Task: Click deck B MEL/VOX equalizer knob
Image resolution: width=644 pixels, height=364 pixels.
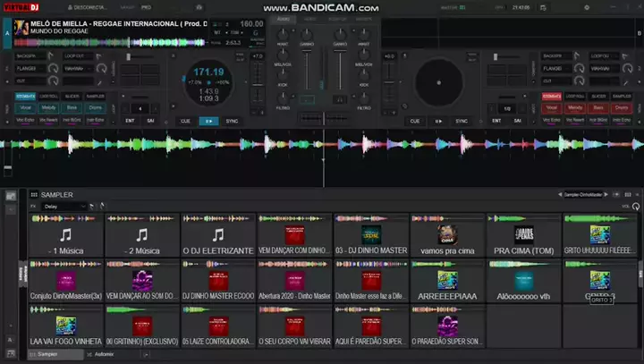Action: [364, 55]
